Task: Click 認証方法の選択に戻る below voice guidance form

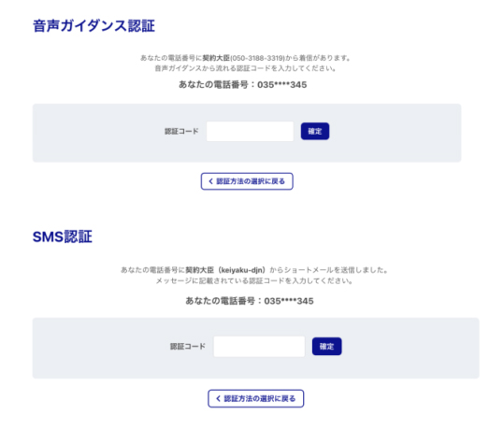Action: tap(247, 181)
